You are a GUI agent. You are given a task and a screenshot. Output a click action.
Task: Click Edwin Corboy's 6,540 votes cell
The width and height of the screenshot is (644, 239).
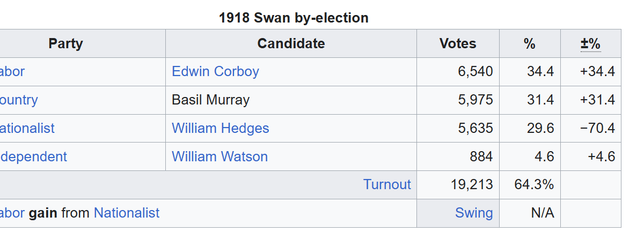(475, 72)
